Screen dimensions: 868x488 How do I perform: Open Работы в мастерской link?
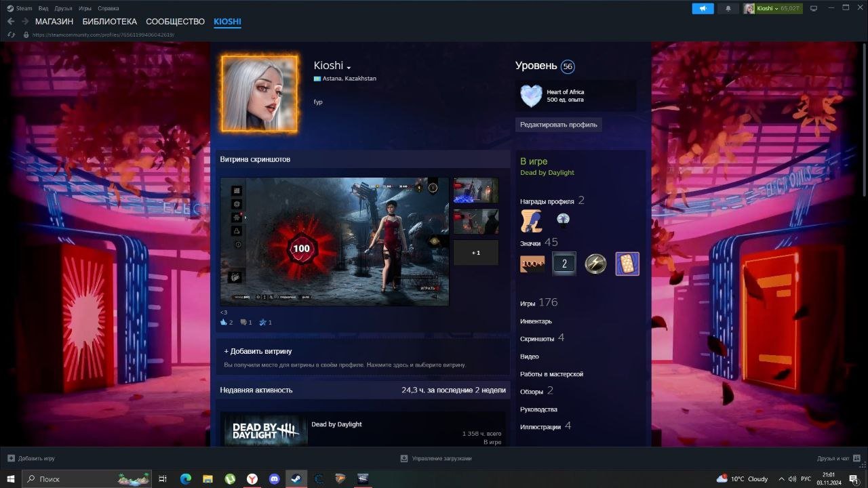pyautogui.click(x=551, y=374)
